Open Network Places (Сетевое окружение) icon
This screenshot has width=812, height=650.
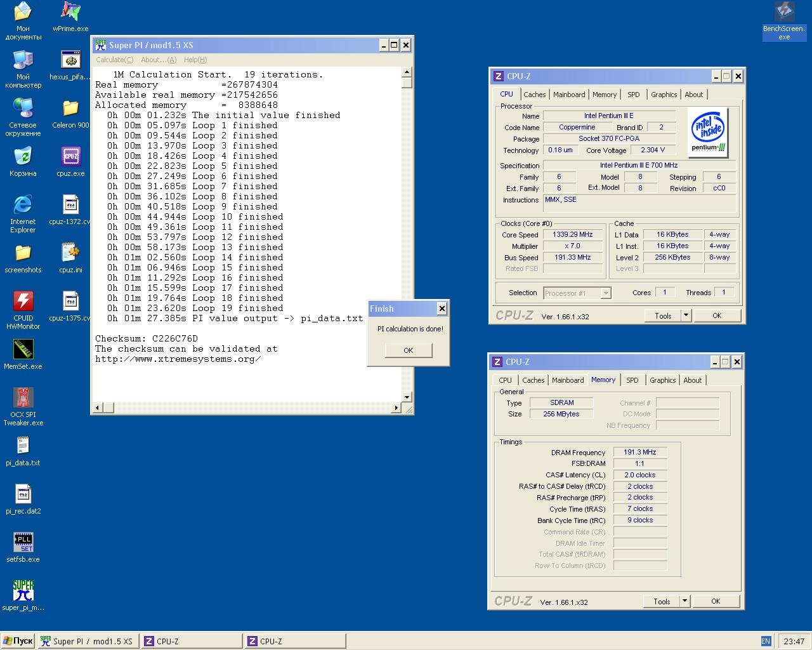[23, 117]
